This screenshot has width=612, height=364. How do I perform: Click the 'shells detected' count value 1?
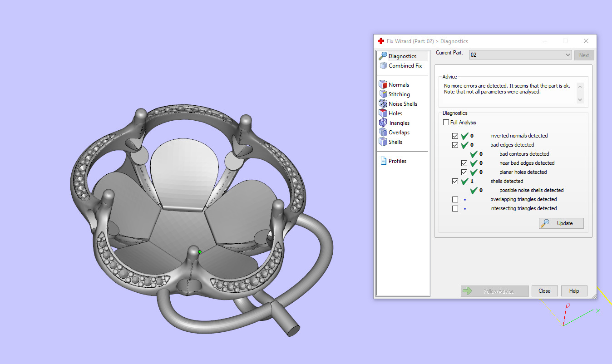(x=472, y=181)
